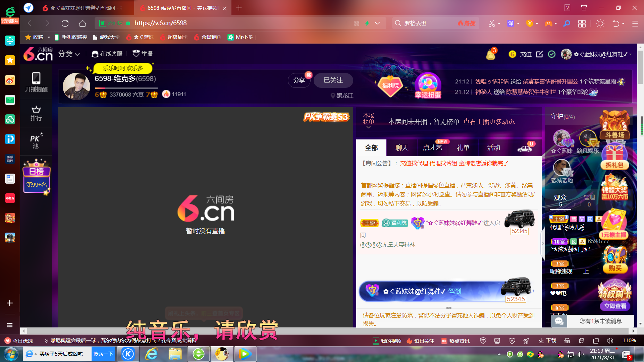
Task: Click the game controller toolbar icon
Action: pyautogui.click(x=548, y=23)
